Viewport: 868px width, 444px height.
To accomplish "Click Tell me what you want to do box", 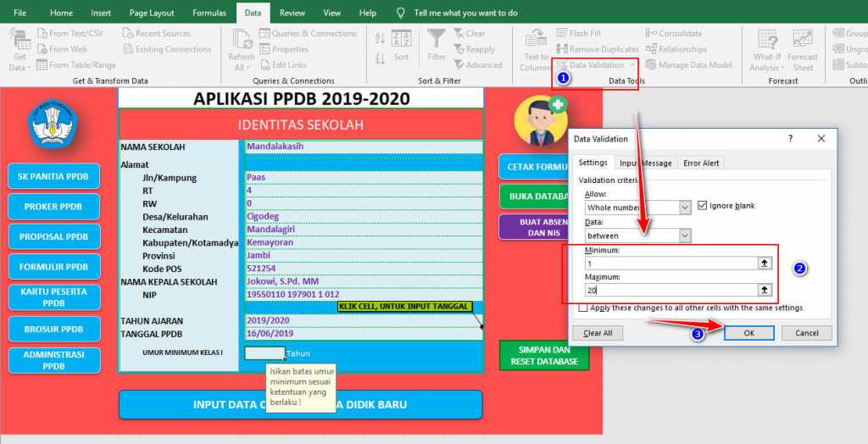I will point(465,13).
